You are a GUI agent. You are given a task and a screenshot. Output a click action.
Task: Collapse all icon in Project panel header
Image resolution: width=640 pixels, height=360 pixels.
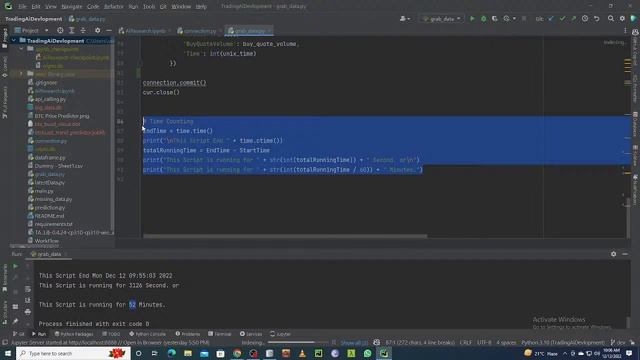pyautogui.click(x=83, y=31)
